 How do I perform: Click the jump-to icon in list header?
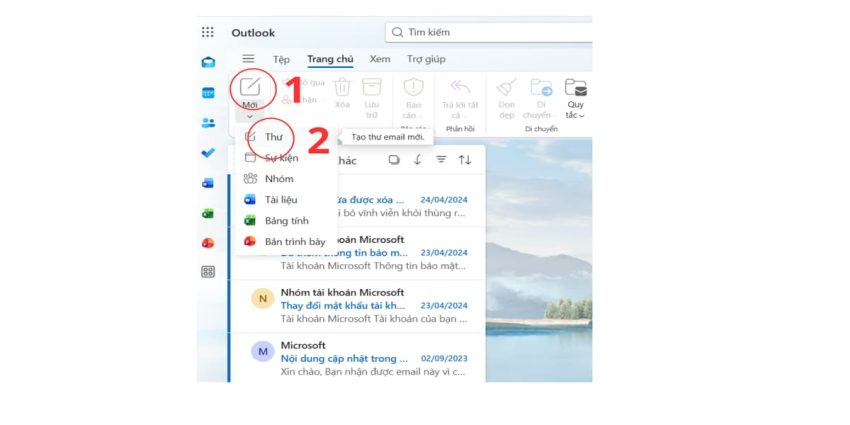[x=417, y=160]
